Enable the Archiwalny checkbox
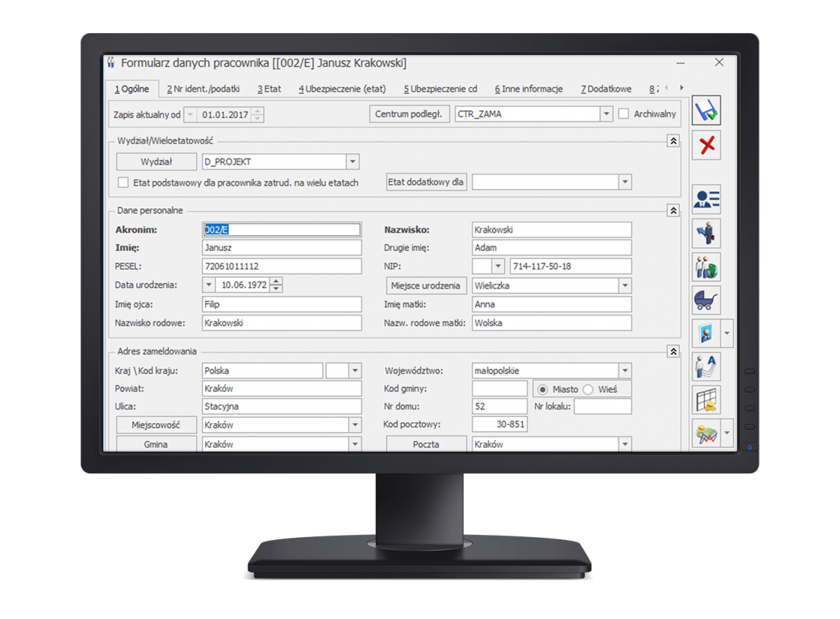The height and width of the screenshot is (619, 840). 623,113
